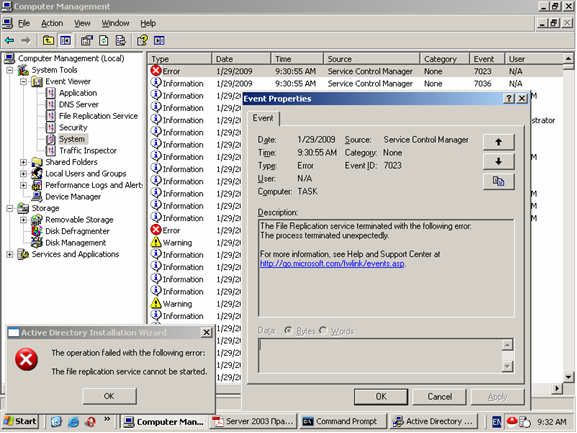Select the Bytes radio button

click(288, 331)
